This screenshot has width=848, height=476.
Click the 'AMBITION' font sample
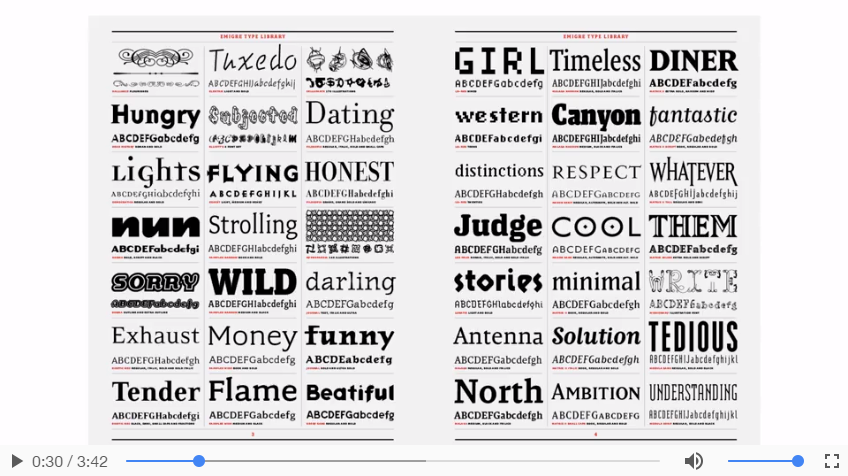pyautogui.click(x=596, y=393)
